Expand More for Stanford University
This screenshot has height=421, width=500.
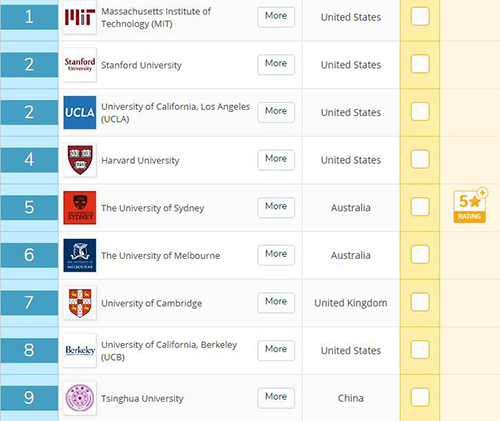pyautogui.click(x=276, y=64)
